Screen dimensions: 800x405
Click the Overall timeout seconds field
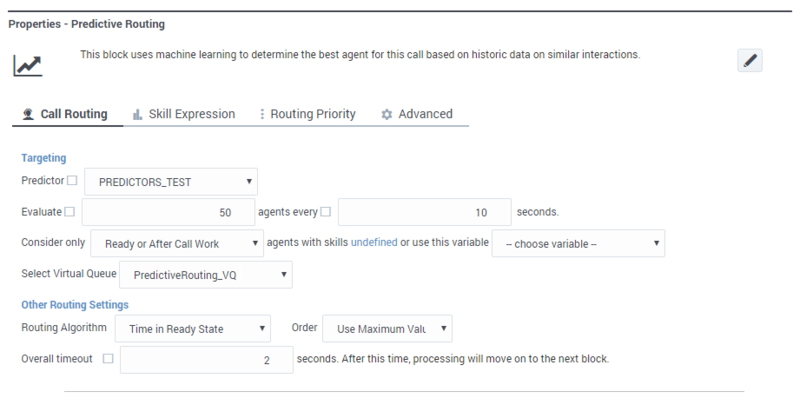click(x=204, y=359)
